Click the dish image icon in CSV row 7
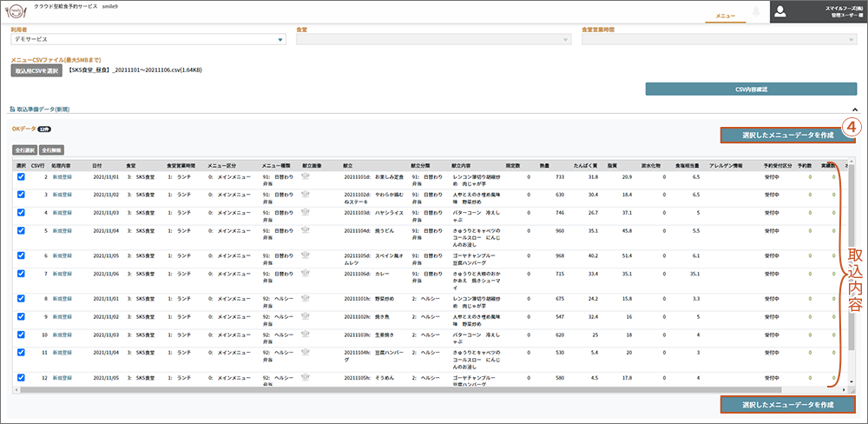The image size is (868, 424). 305,274
